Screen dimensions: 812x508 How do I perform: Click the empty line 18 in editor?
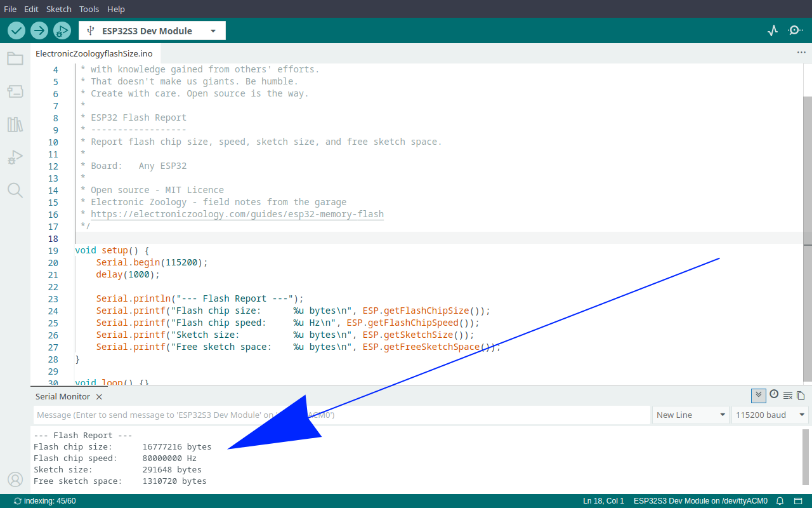coord(438,238)
